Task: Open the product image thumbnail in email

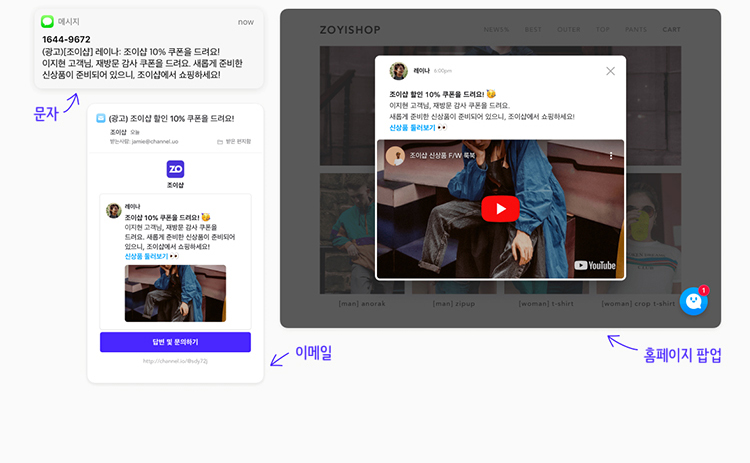Action: tap(175, 293)
